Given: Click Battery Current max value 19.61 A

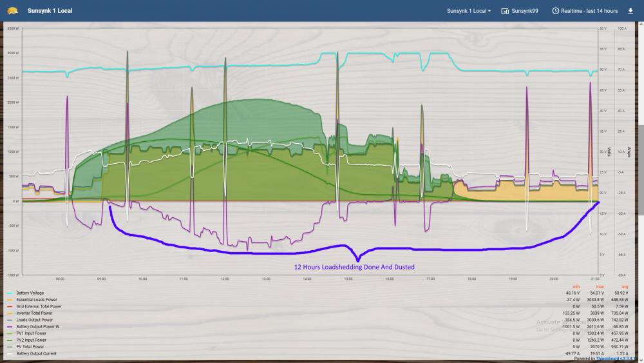Looking at the screenshot, I should (x=598, y=353).
